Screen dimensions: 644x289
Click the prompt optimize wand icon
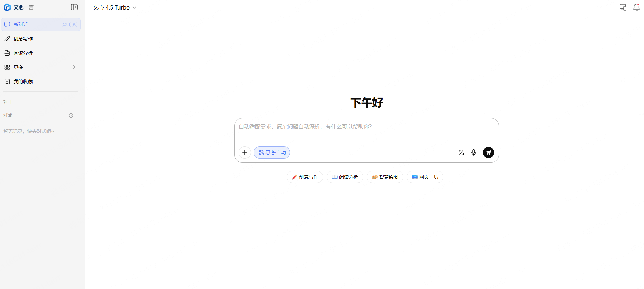pos(461,152)
